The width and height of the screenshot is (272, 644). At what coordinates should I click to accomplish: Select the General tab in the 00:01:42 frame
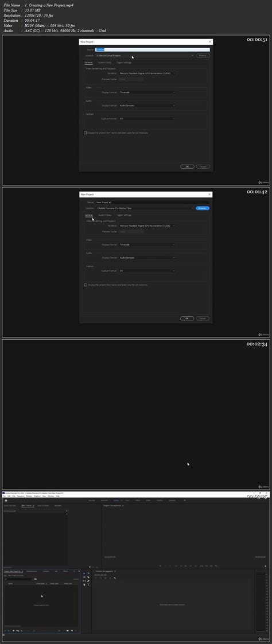coord(89,215)
